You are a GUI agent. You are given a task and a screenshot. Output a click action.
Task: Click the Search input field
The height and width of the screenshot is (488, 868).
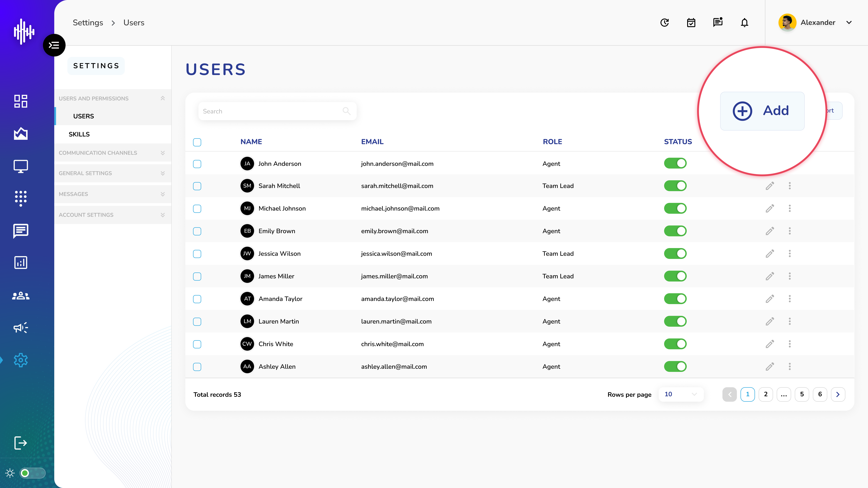coord(277,111)
